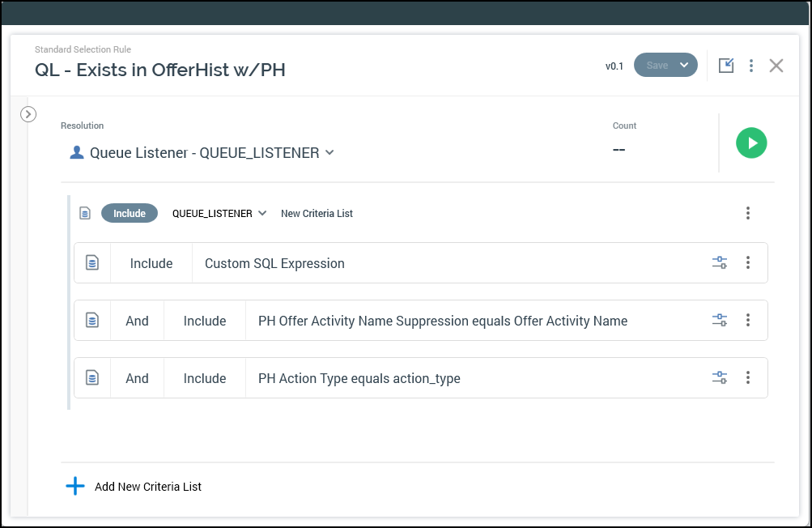The image size is (812, 528).
Task: Toggle Include on Custom SQL Expression row
Action: click(151, 263)
